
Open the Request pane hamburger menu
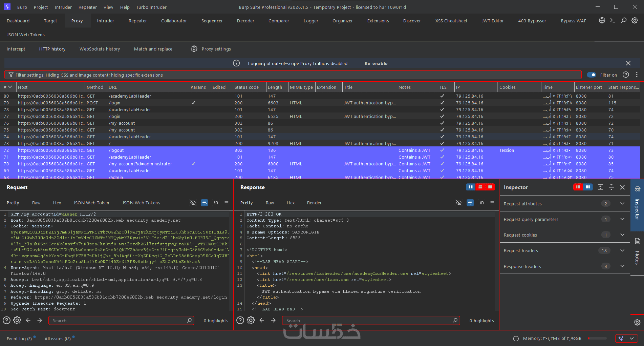pos(227,203)
